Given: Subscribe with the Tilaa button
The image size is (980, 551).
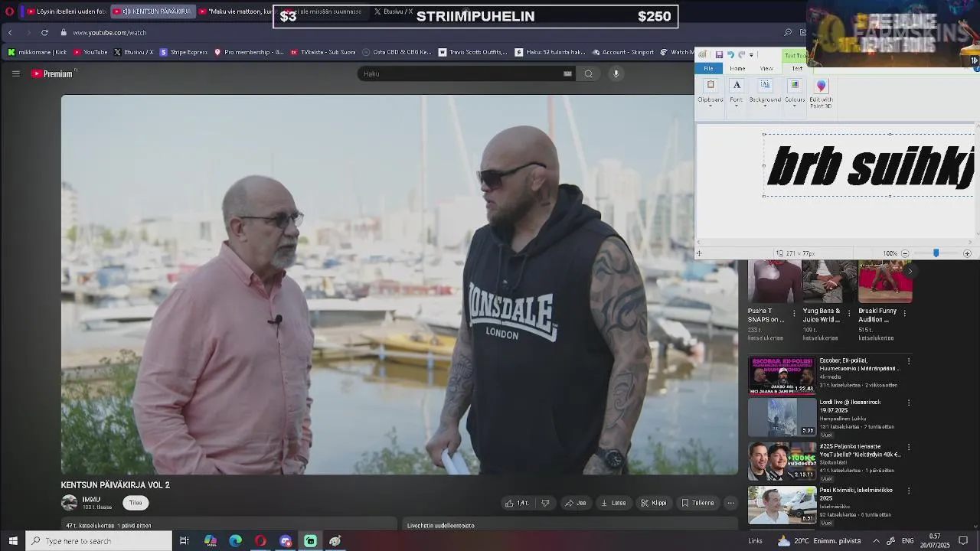Looking at the screenshot, I should coord(136,503).
